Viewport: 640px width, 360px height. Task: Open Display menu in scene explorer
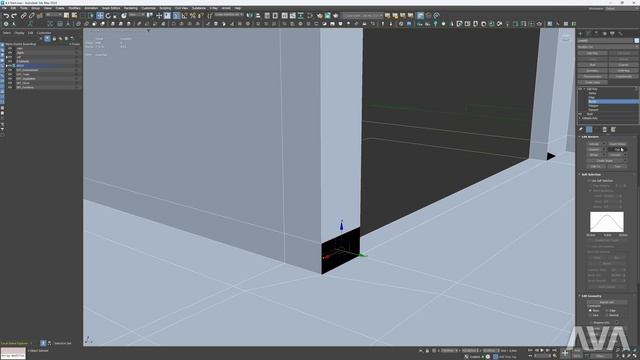(x=19, y=33)
